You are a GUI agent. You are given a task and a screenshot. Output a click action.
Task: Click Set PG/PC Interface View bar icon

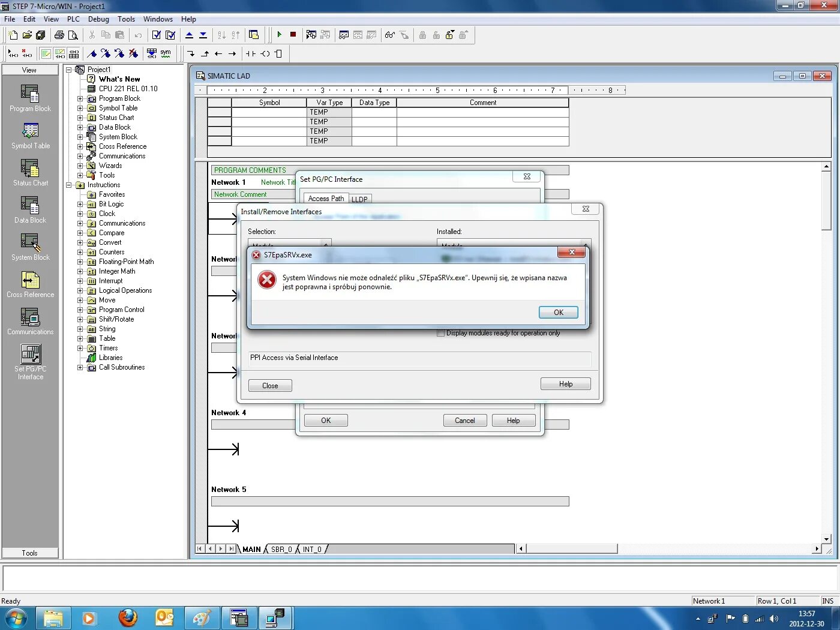click(30, 361)
